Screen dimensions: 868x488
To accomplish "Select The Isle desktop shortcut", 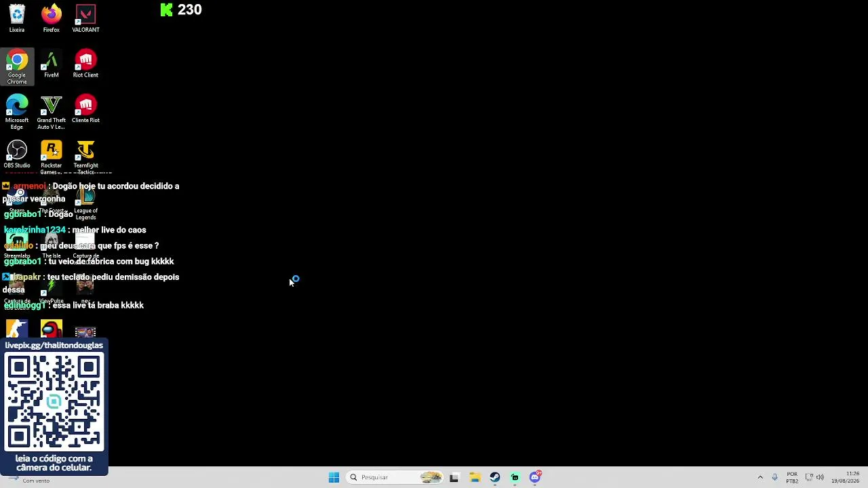I will (x=52, y=245).
